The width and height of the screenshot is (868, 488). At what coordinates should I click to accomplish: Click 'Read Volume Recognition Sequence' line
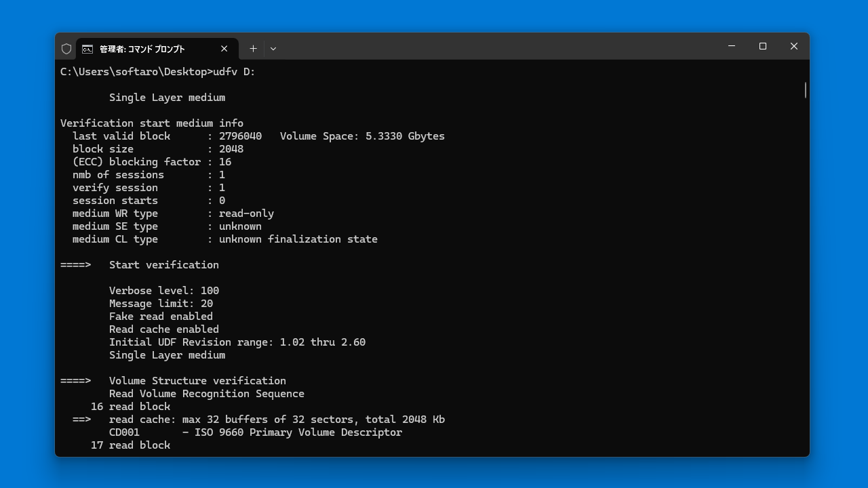(207, 394)
